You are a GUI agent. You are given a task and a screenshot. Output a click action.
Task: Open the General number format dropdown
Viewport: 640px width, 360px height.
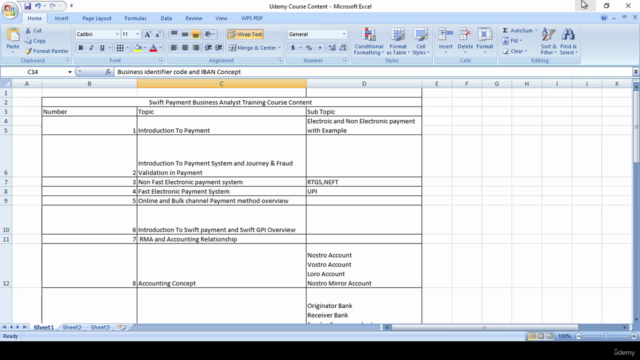[344, 34]
